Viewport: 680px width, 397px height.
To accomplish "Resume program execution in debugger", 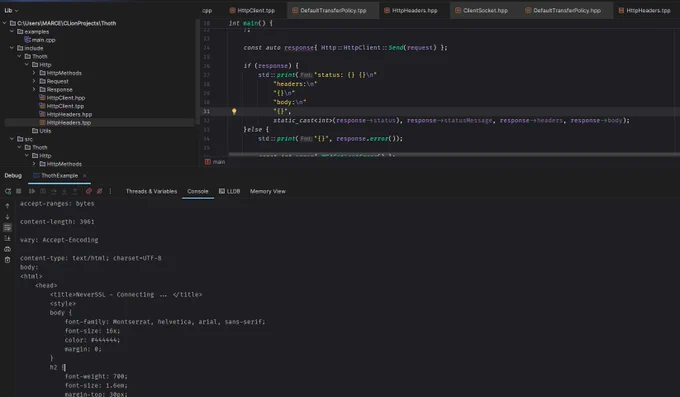I will (x=32, y=191).
